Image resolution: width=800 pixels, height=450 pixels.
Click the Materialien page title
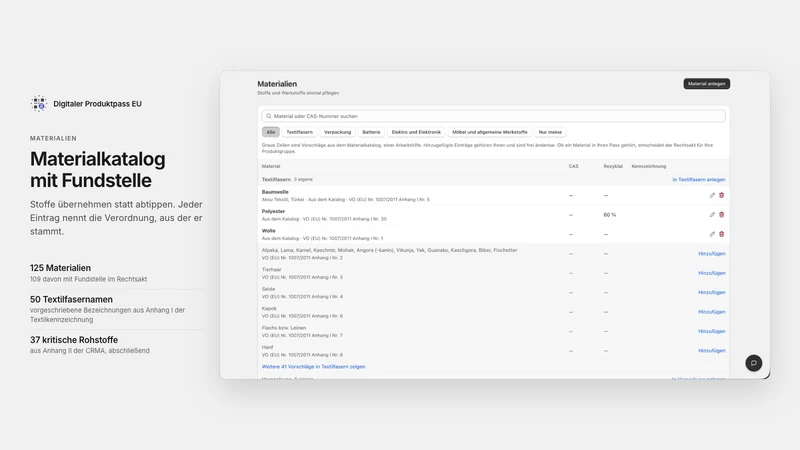click(277, 84)
